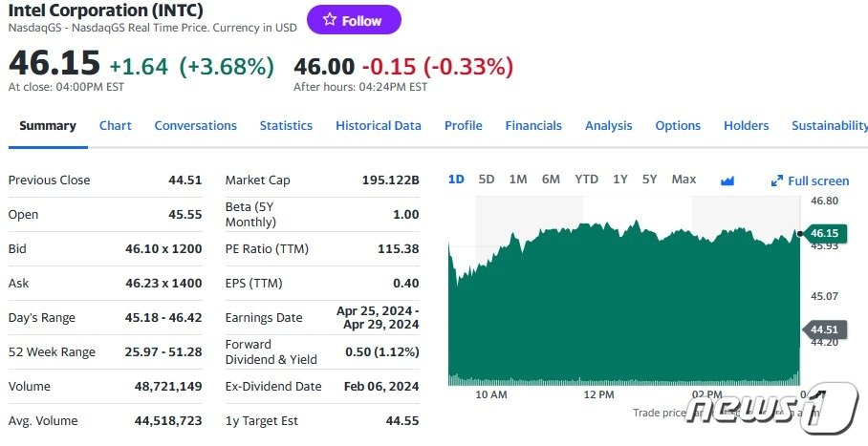Go to the Statistics tab

[286, 125]
